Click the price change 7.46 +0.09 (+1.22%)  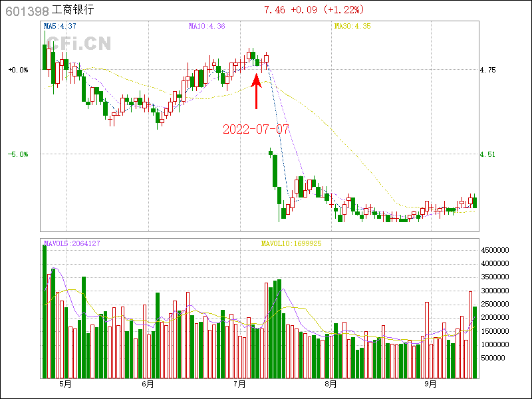coord(314,9)
